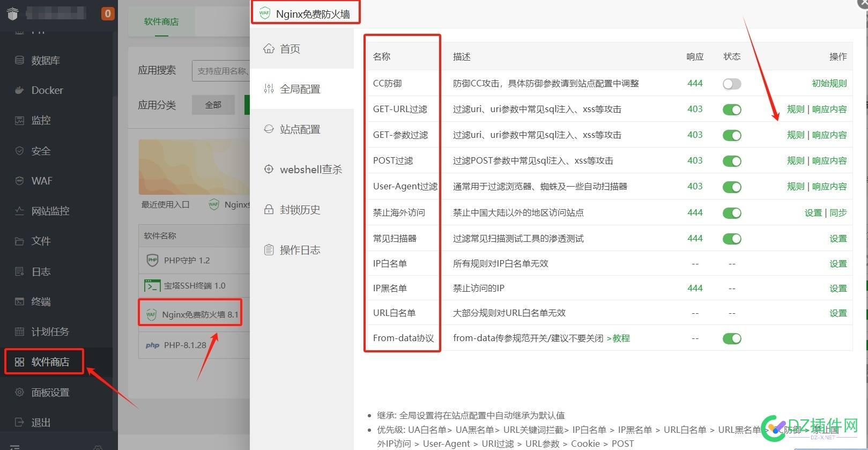The height and width of the screenshot is (450, 868).
Task: Open 设置 for 常见扫描器
Action: (838, 238)
